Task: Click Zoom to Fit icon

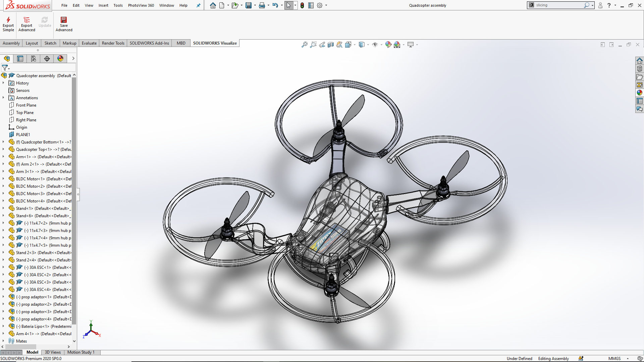Action: coord(305,45)
